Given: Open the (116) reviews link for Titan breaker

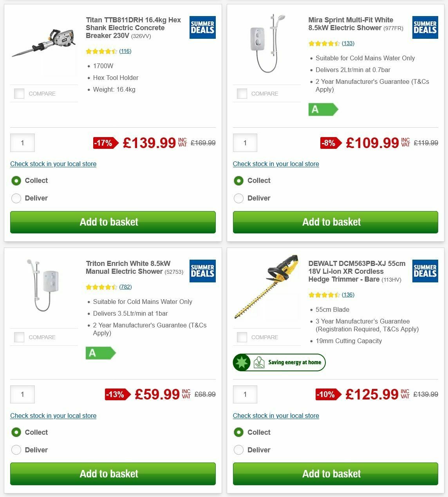Looking at the screenshot, I should (125, 51).
